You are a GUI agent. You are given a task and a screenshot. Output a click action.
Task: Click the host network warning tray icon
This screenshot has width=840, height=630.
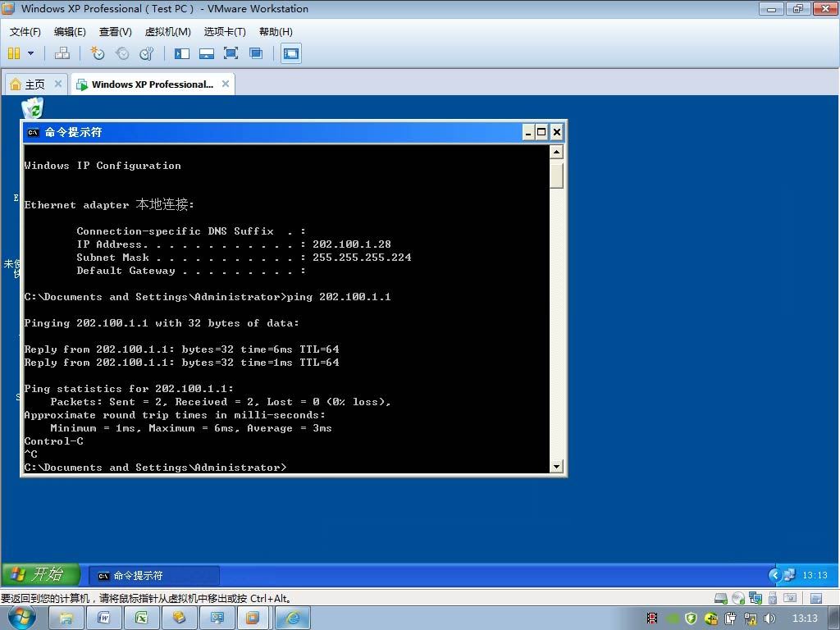point(751,619)
